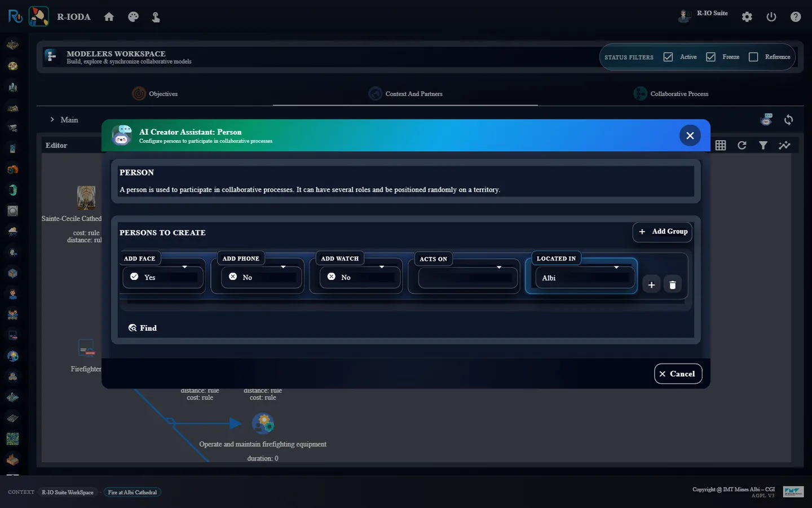The width and height of the screenshot is (812, 508).
Task: Open the Add Watch dropdown
Action: [360, 277]
